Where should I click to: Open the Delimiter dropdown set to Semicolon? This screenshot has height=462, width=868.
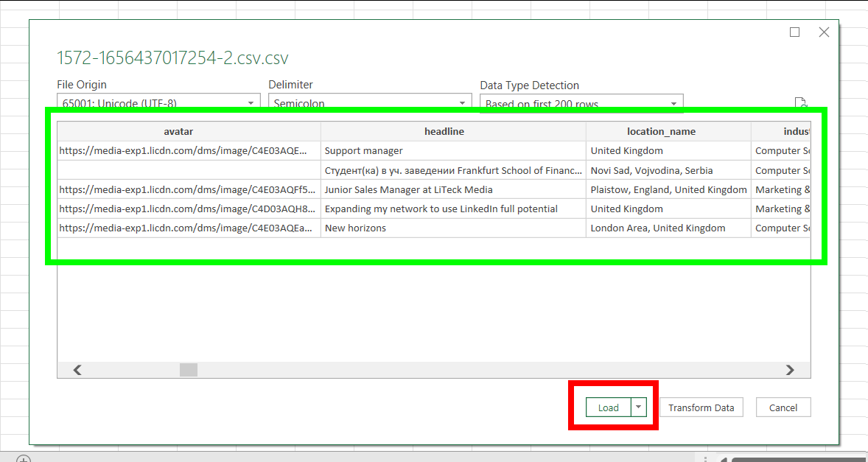(370, 103)
